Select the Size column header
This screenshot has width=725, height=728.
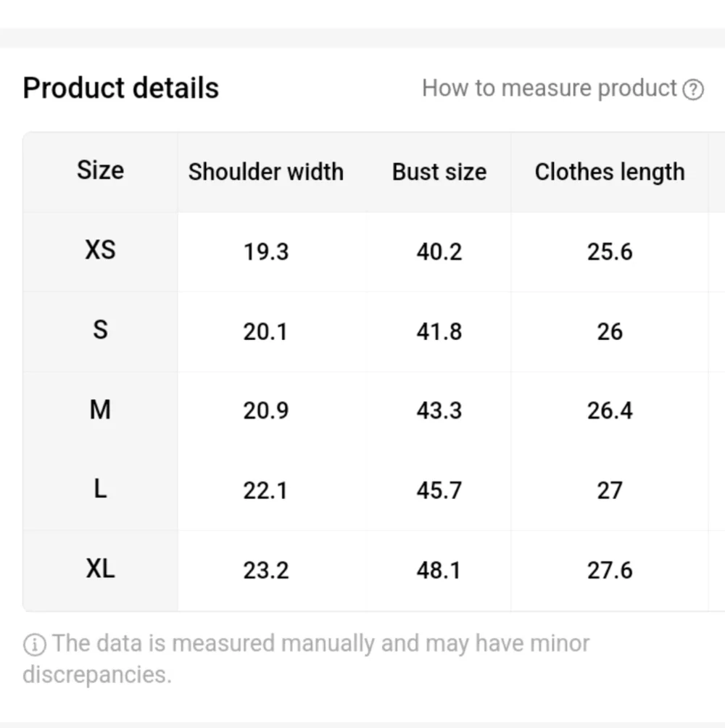100,170
